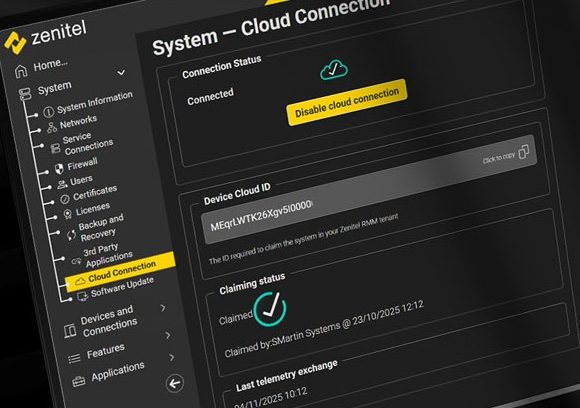Image resolution: width=580 pixels, height=408 pixels.
Task: Click the Cloud Connection cloud icon in sidebar
Action: pos(80,282)
